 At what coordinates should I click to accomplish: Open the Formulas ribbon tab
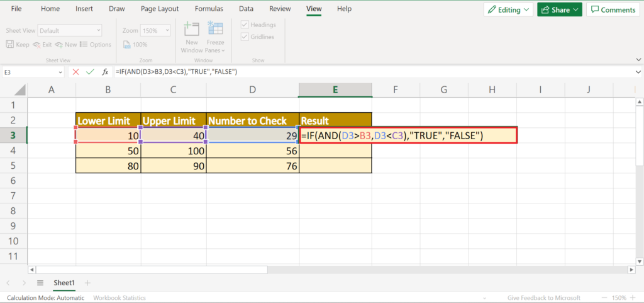209,9
